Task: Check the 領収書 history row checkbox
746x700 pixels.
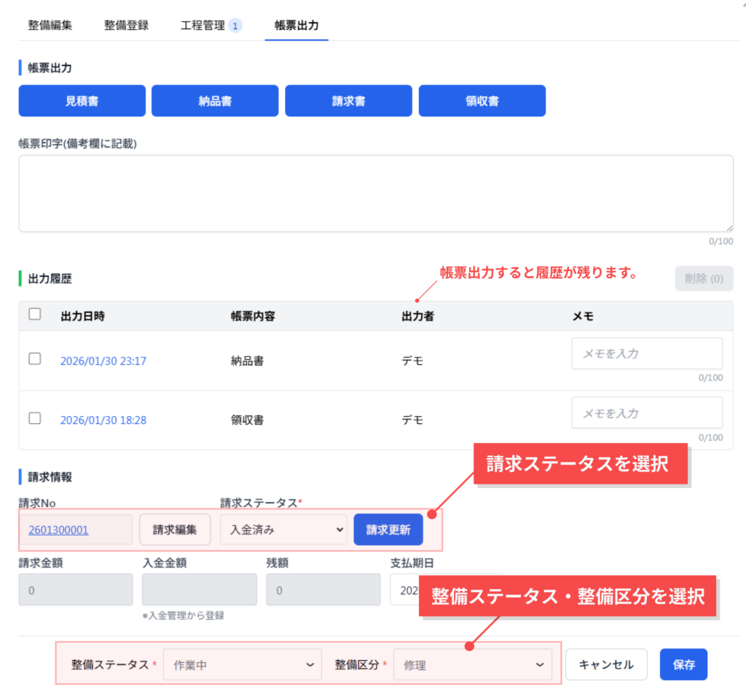Action: click(34, 418)
